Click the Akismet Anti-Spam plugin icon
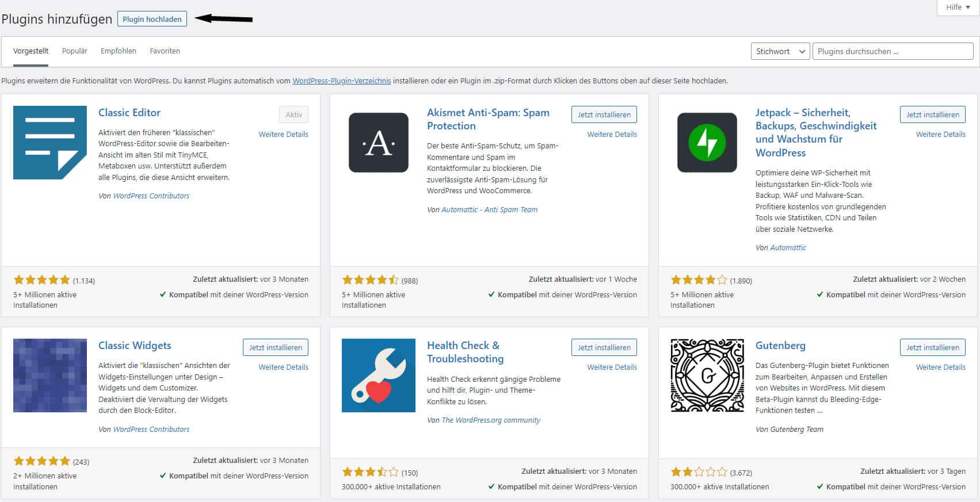Viewport: 980px width, 502px height. click(379, 143)
